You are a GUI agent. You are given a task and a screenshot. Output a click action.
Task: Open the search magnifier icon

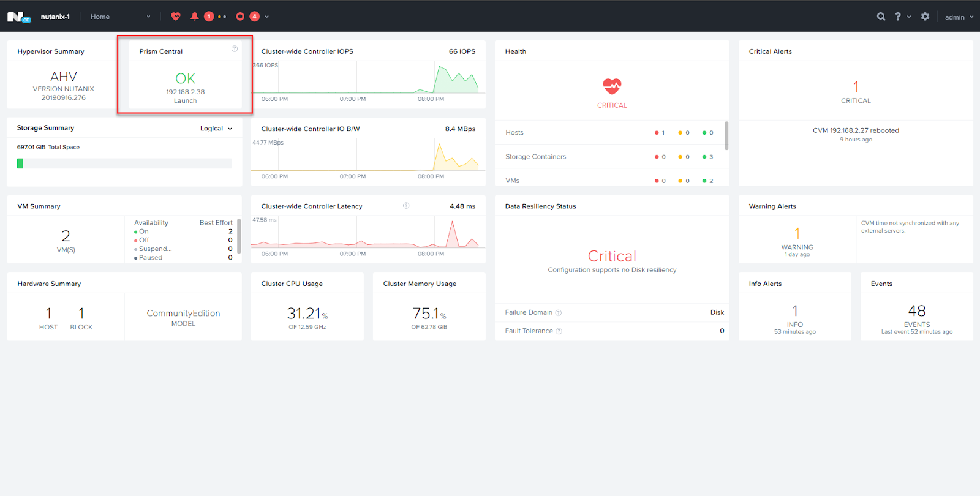pos(881,17)
